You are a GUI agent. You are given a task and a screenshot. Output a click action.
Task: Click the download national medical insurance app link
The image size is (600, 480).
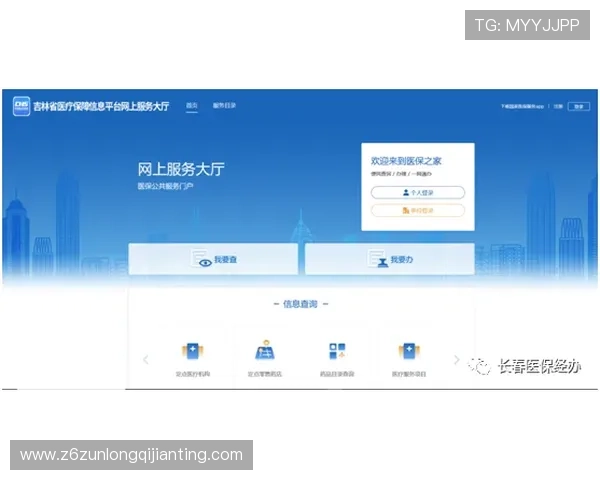(522, 106)
